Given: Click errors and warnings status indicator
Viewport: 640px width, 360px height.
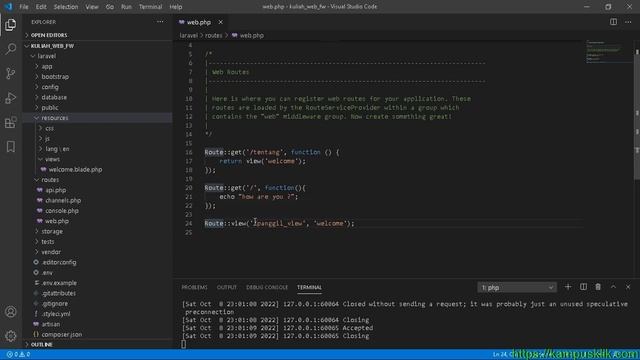Looking at the screenshot, I should (x=18, y=354).
